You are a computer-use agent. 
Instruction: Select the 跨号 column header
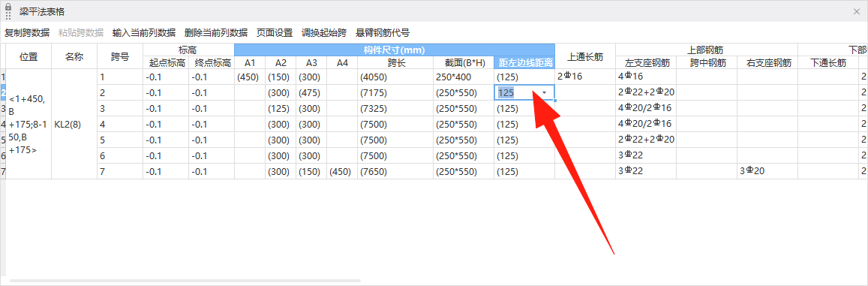120,56
